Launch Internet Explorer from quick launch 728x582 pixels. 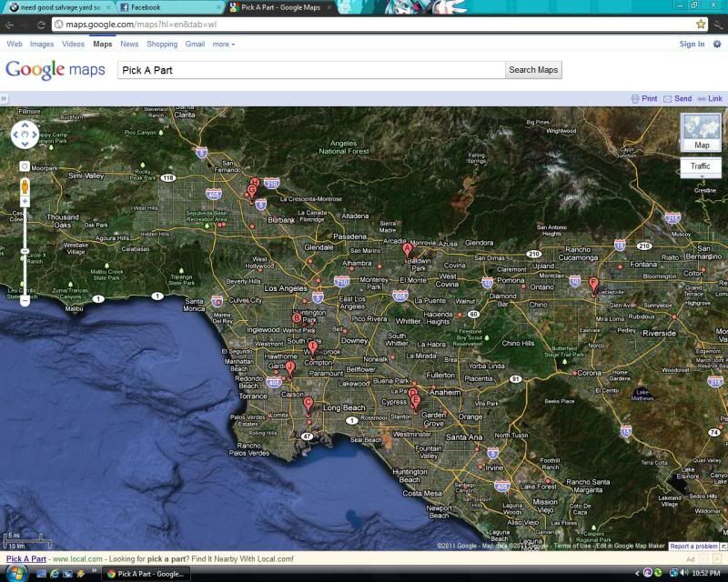click(x=54, y=574)
